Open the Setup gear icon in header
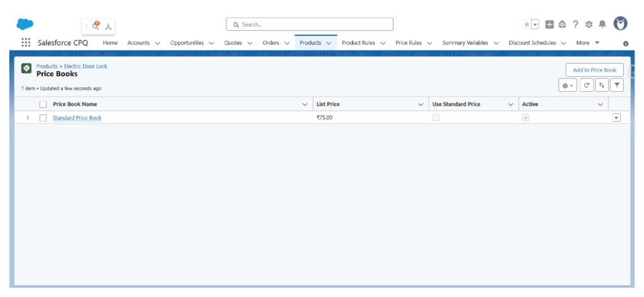The image size is (644, 297). coord(589,25)
